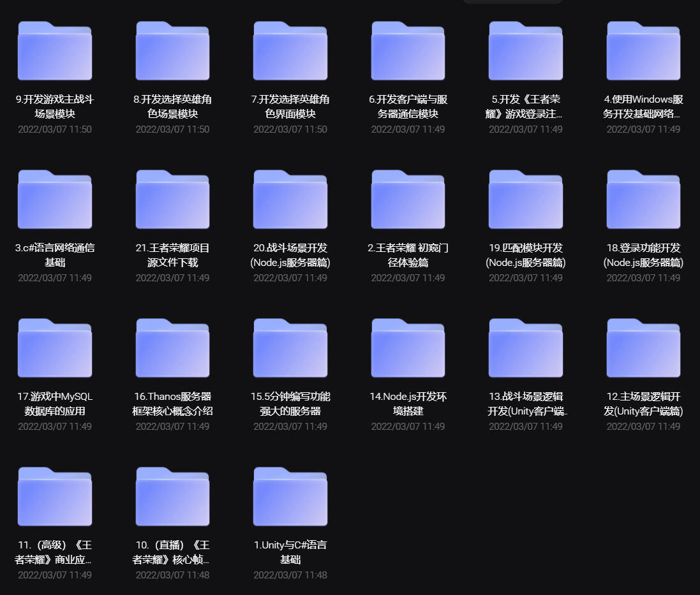Image resolution: width=700 pixels, height=595 pixels.
Task: Click the label 9.开发游戏主战斗场景模块
Action: pos(55,107)
